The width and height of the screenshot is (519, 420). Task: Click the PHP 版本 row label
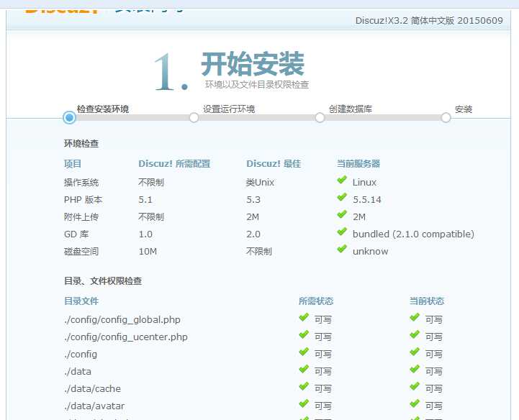pyautogui.click(x=84, y=200)
